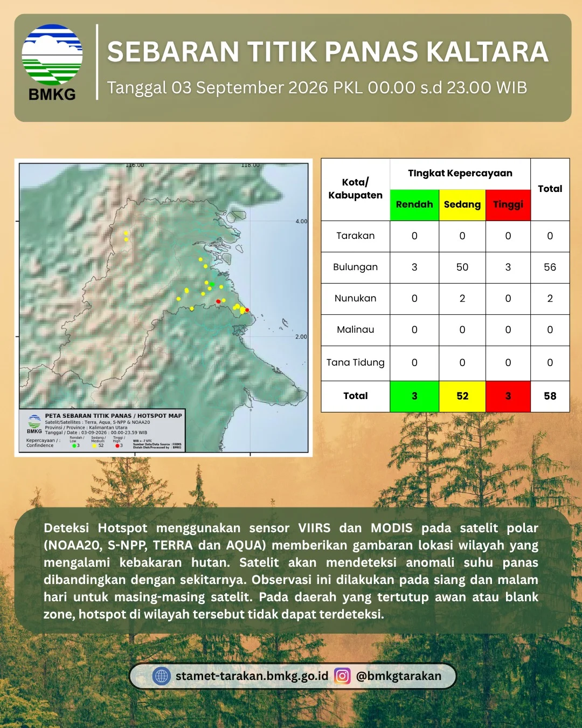
Task: Click the Sebaran Titik Panas Kaltara title
Action: coord(328,52)
